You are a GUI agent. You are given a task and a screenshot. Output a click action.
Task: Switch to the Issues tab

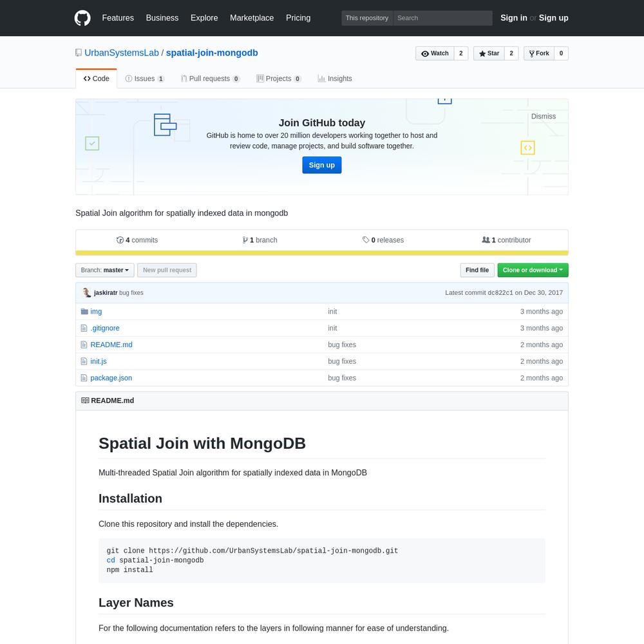click(144, 79)
